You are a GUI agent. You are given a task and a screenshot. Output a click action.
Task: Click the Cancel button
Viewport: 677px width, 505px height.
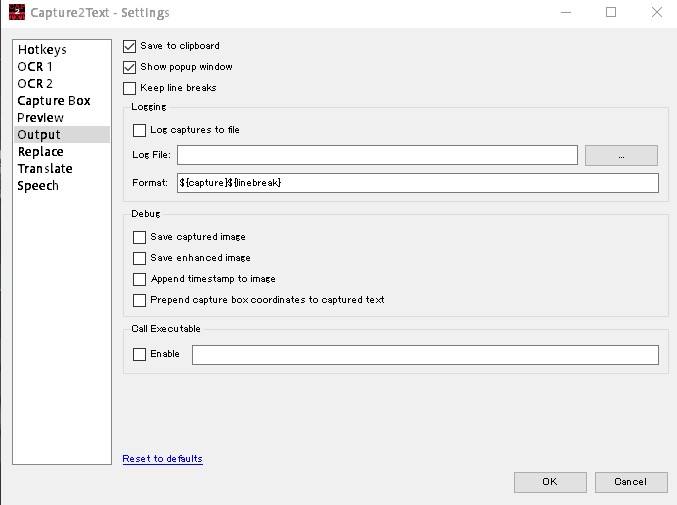631,482
